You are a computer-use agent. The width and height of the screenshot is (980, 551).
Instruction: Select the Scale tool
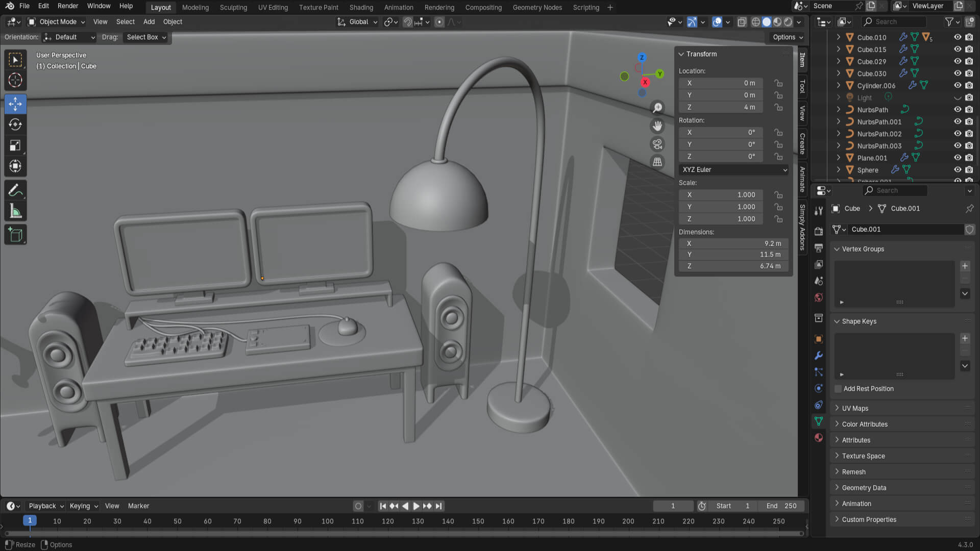(x=15, y=145)
